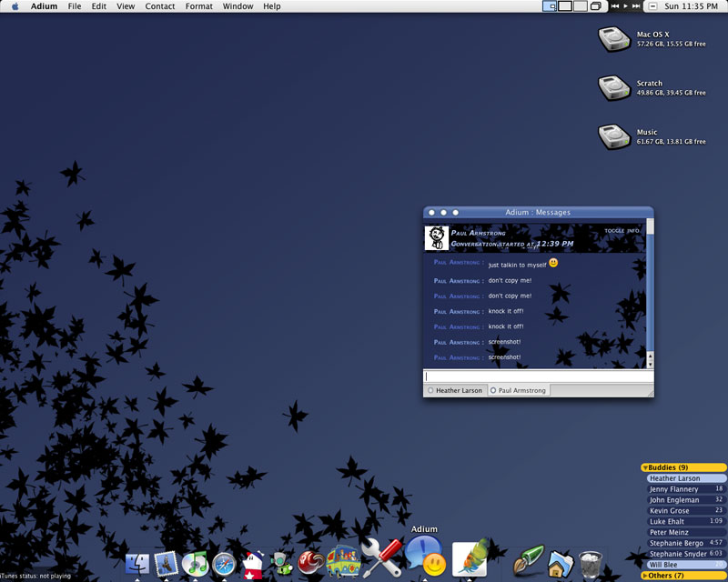This screenshot has height=582, width=728.
Task: Open iTunes from the Dock
Action: [x=195, y=564]
